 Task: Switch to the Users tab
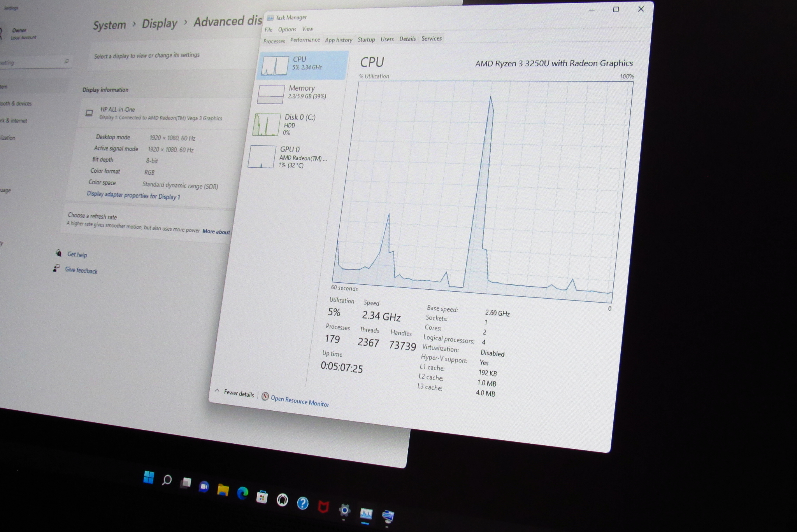[x=387, y=39]
